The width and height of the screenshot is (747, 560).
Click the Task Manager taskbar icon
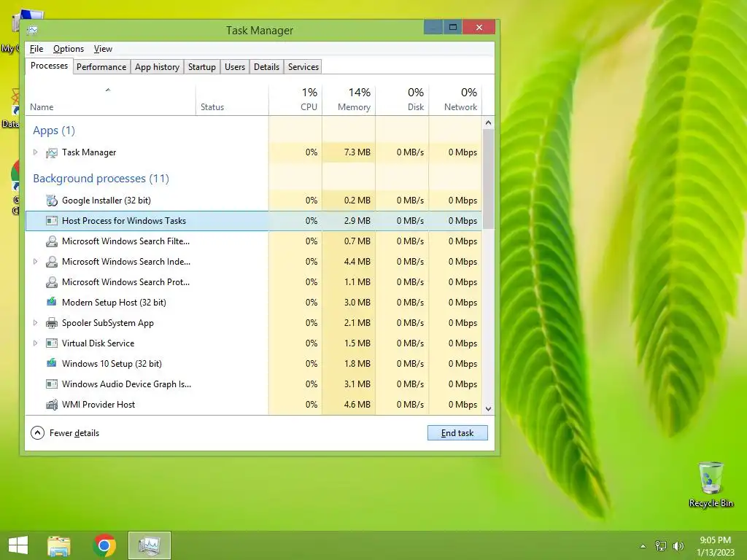coord(150,545)
